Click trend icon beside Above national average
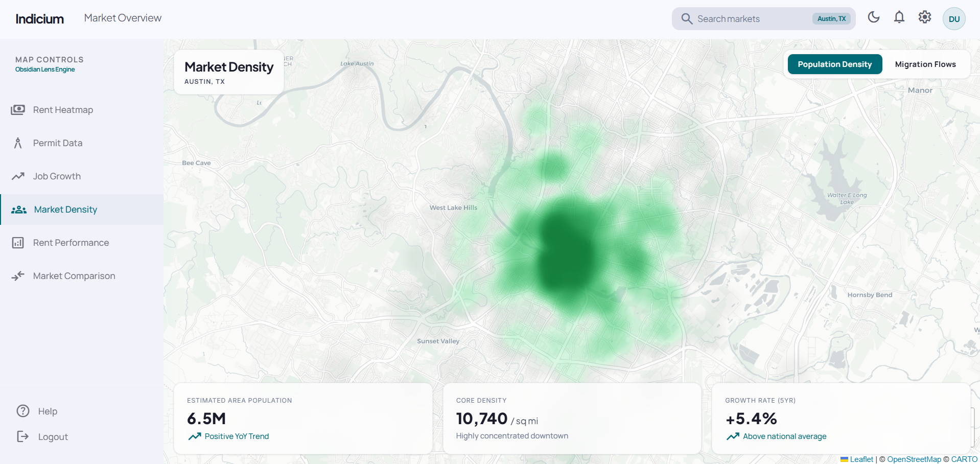Screen dimensions: 980x464 [733, 436]
